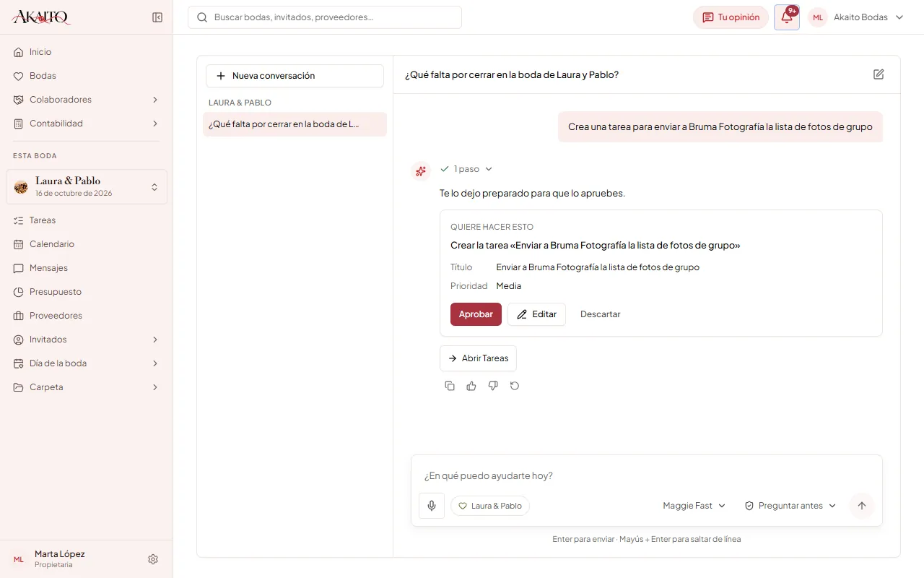Click the assistant sparkle avatar

click(421, 171)
